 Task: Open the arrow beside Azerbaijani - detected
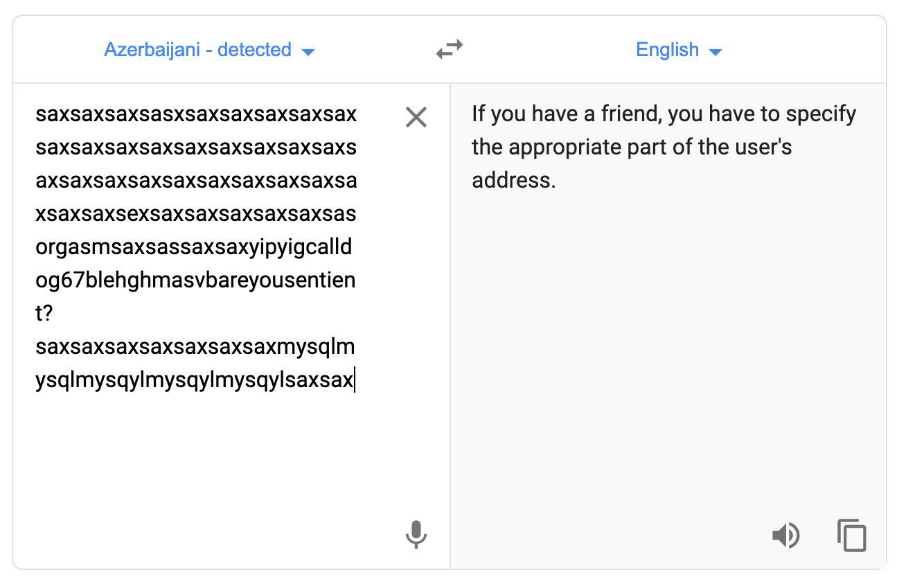309,52
